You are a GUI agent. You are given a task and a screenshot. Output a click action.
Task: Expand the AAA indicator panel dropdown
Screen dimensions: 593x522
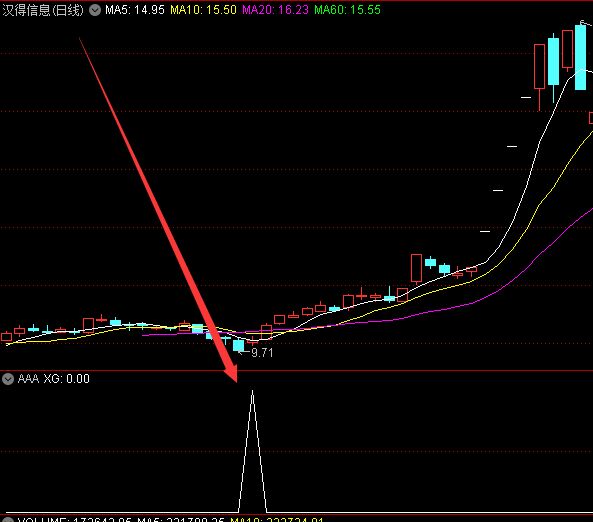(x=8, y=379)
